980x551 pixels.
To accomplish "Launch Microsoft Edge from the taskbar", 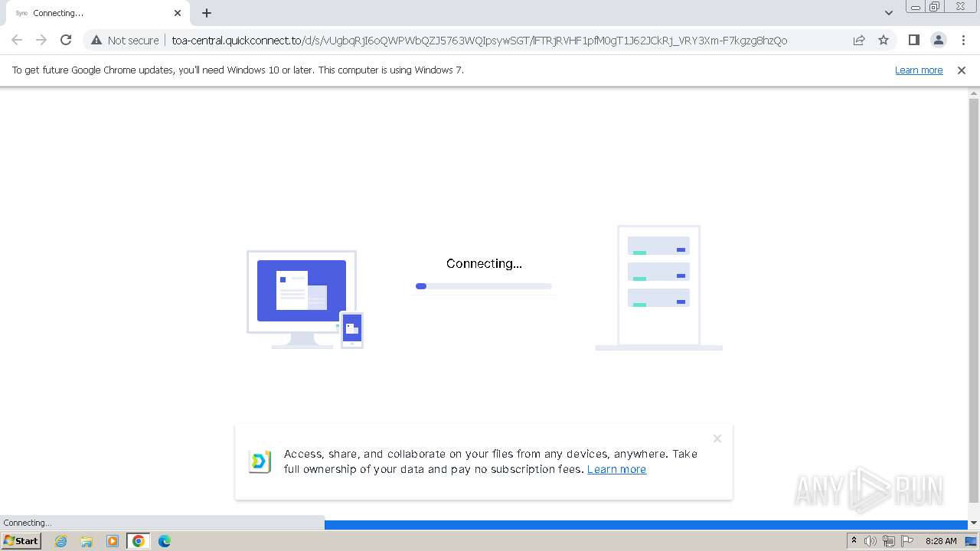I will [x=165, y=541].
